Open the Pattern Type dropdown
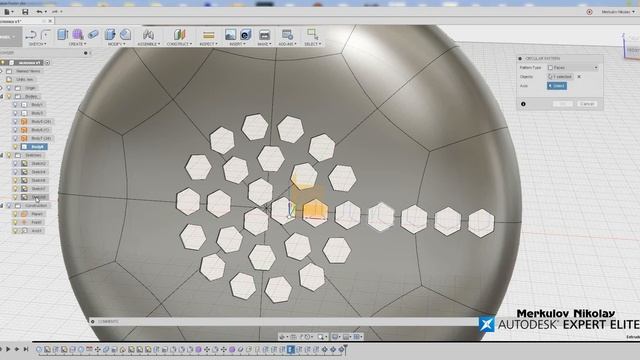640x360 pixels. pyautogui.click(x=573, y=67)
